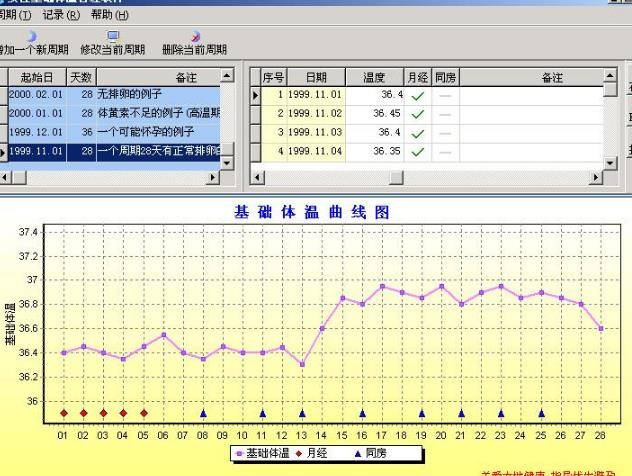
Task: Toggle menstruation checkmark for 1999.11.04
Action: tap(417, 152)
